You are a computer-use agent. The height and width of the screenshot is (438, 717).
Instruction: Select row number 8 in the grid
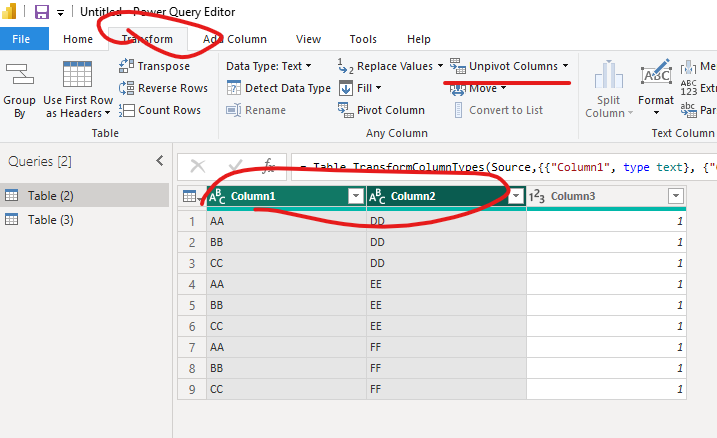[192, 369]
